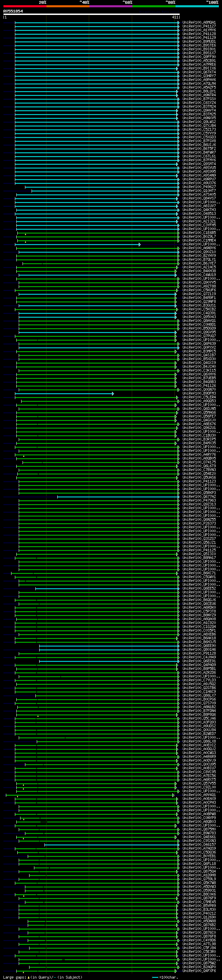
Task: Select hit label UniRef100_P26373
Action: (x=199, y=523)
